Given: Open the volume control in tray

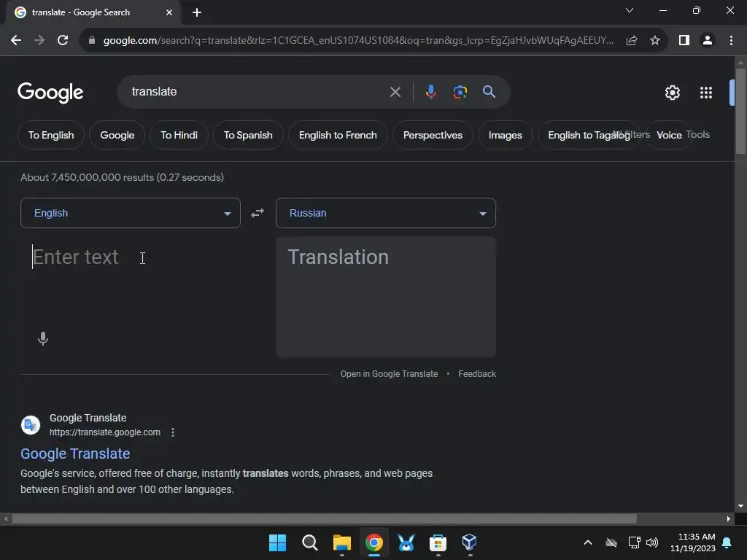Looking at the screenshot, I should point(652,542).
